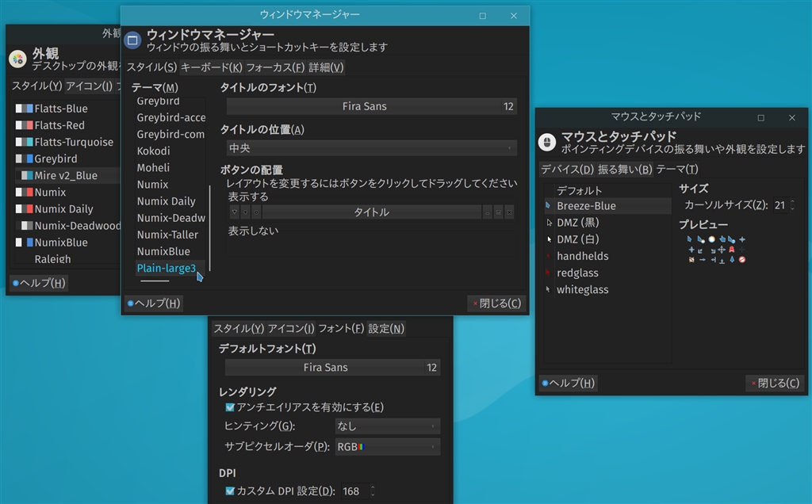Decrease the custom DPI value stepper
Viewport: 812px width, 504px height.
pyautogui.click(x=373, y=494)
